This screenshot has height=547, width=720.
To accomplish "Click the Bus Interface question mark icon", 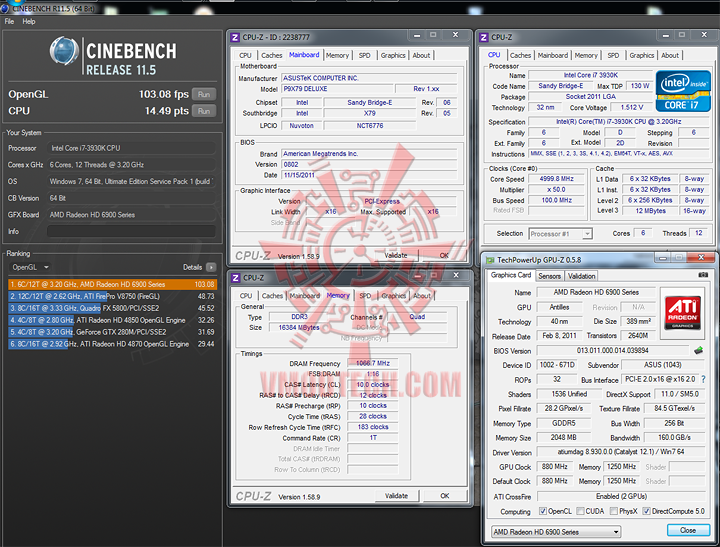I will tap(703, 379).
